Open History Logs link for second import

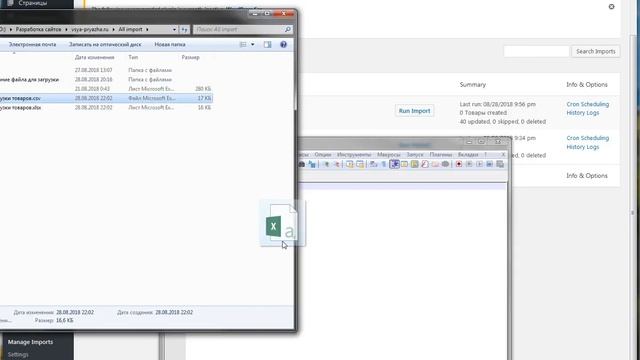582,147
